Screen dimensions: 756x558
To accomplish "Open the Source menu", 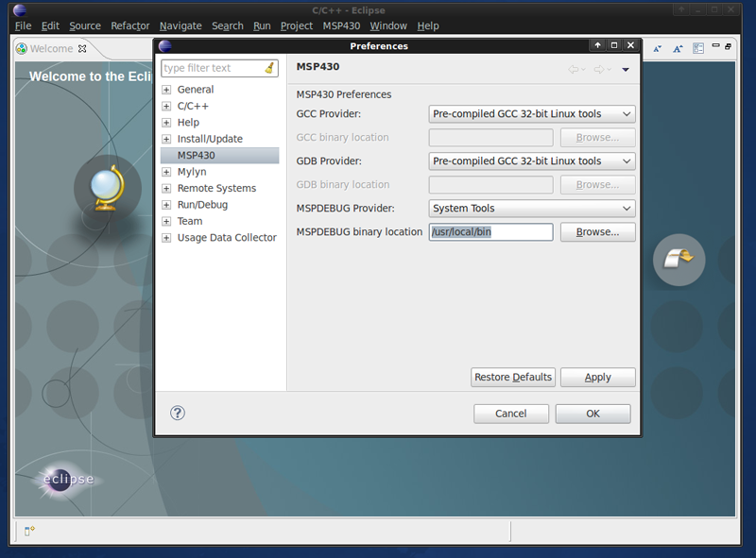I will 85,26.
